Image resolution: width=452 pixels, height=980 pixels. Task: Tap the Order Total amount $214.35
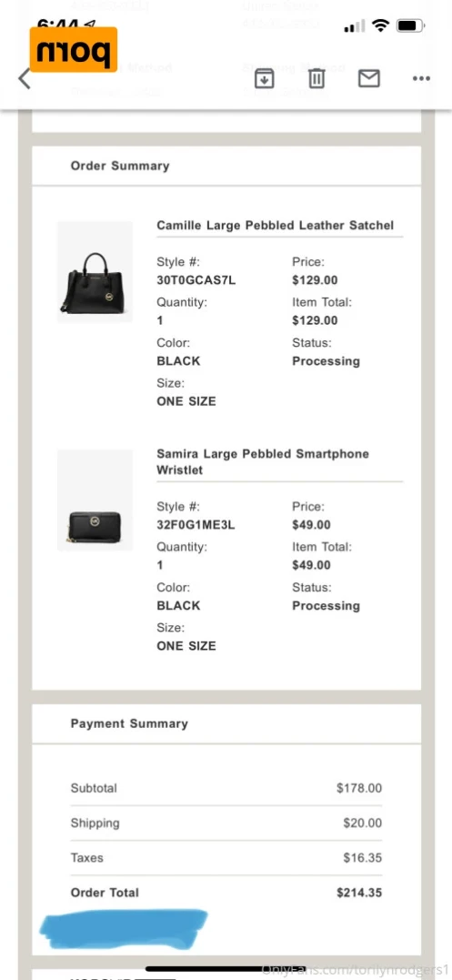359,893
